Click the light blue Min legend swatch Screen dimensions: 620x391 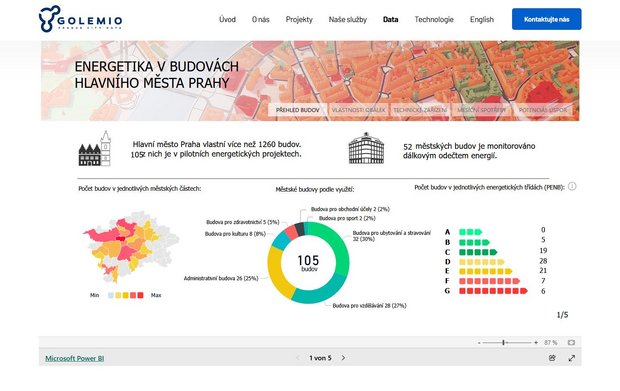(111, 295)
